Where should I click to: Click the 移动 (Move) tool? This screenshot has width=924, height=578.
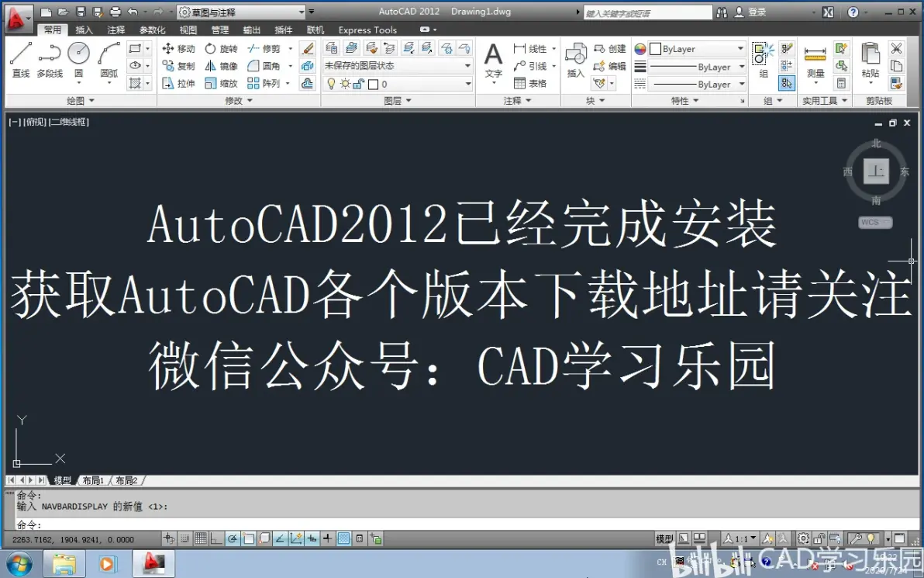tap(178, 48)
